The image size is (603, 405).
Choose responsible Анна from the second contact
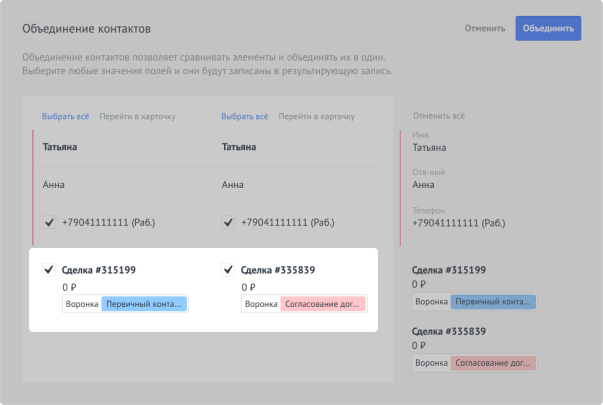coord(233,184)
